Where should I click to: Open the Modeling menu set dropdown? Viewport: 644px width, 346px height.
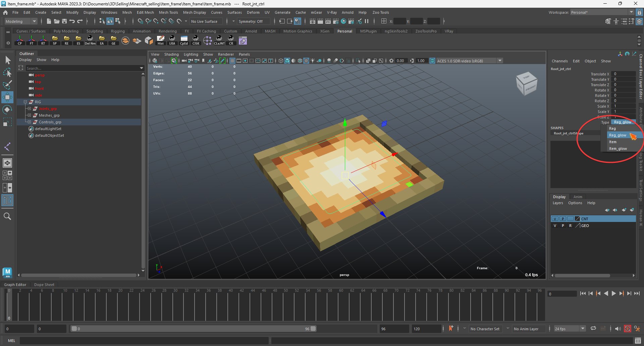[21, 21]
